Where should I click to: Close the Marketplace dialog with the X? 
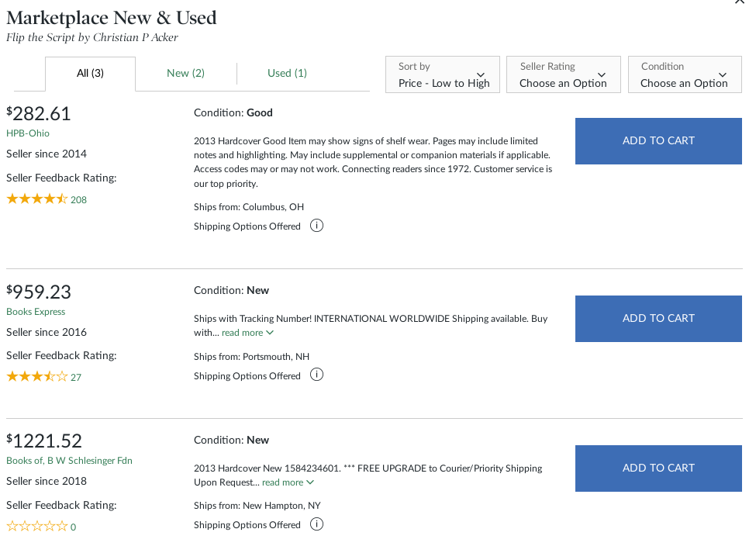(739, 3)
